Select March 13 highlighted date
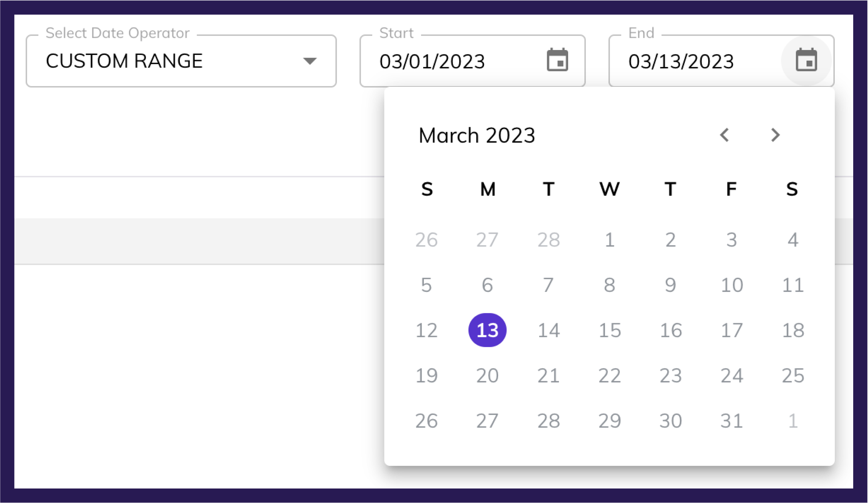The width and height of the screenshot is (868, 503). (487, 330)
